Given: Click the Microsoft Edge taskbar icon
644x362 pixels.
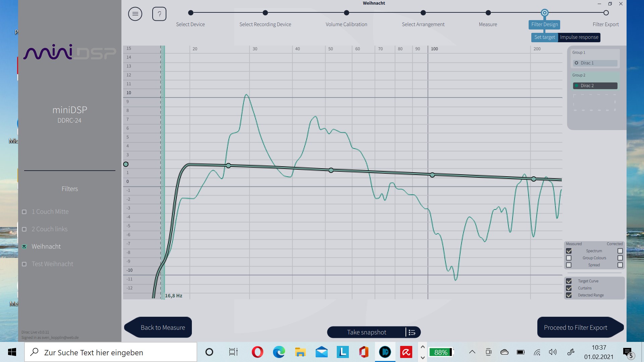Looking at the screenshot, I should tap(279, 352).
